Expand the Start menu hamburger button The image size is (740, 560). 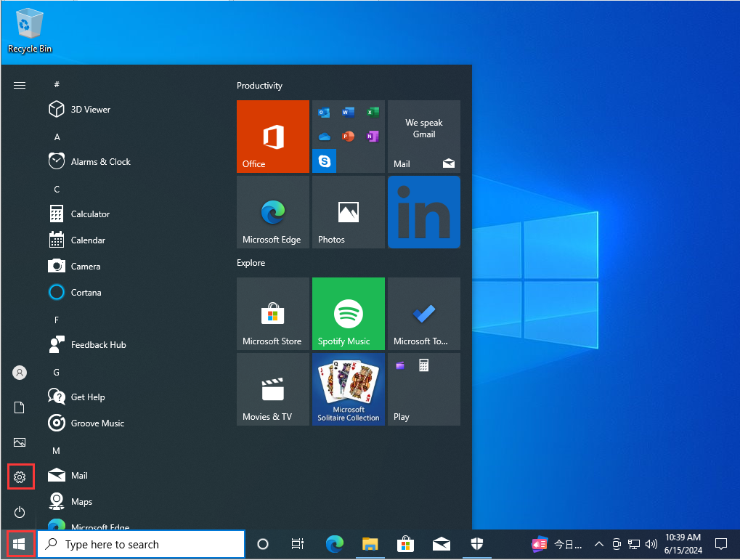click(20, 86)
